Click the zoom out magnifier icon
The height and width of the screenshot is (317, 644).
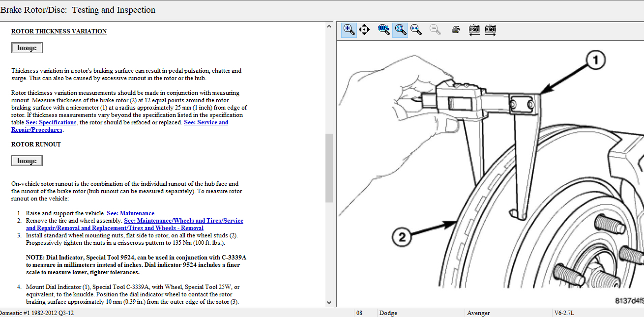pos(435,30)
